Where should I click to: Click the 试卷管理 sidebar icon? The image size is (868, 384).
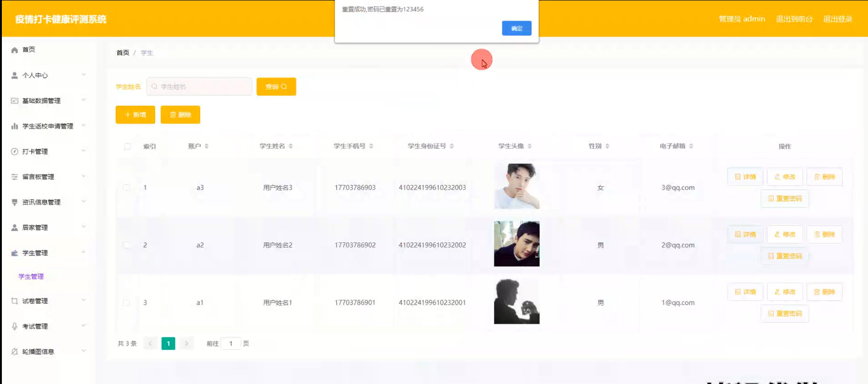click(x=14, y=301)
